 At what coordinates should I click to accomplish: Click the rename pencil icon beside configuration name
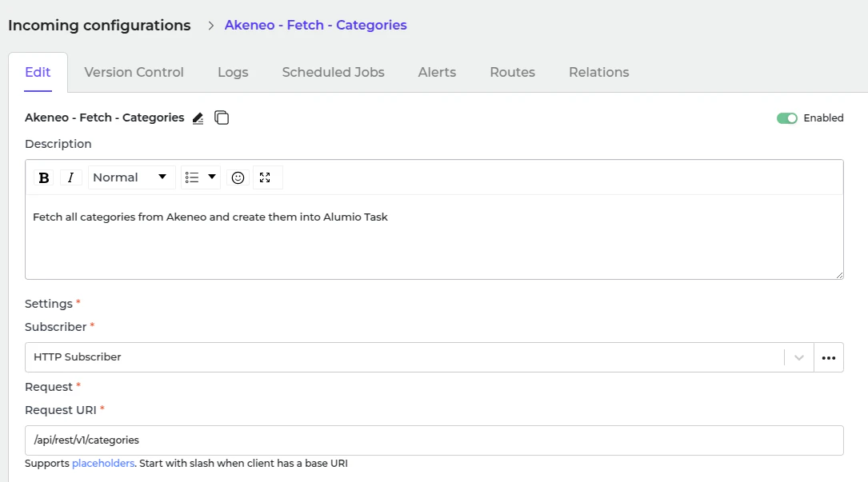point(198,118)
